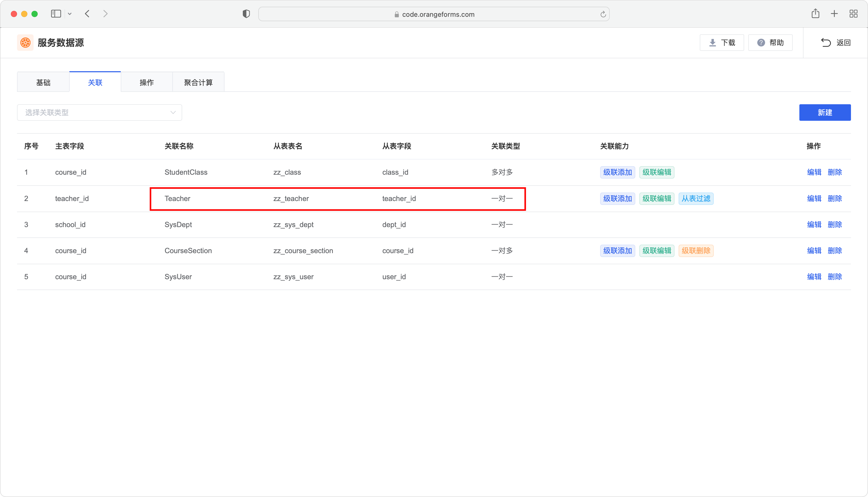Click 级联编辑 tag in Teacher row
The width and height of the screenshot is (868, 497).
tap(657, 198)
